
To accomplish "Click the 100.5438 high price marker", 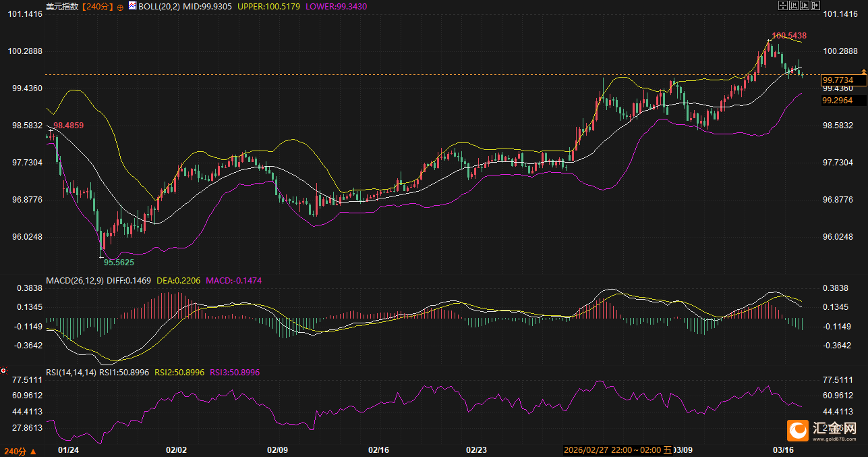I will (789, 35).
